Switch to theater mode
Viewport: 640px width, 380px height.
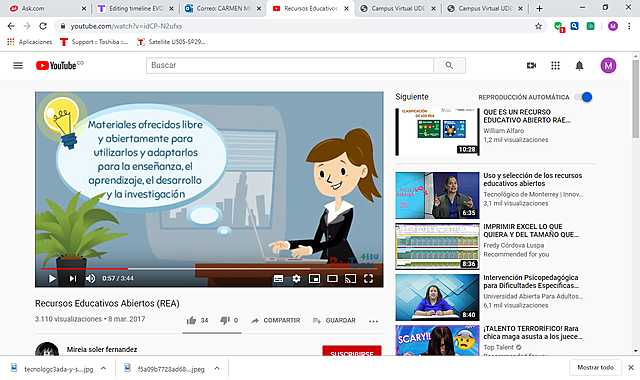332,278
